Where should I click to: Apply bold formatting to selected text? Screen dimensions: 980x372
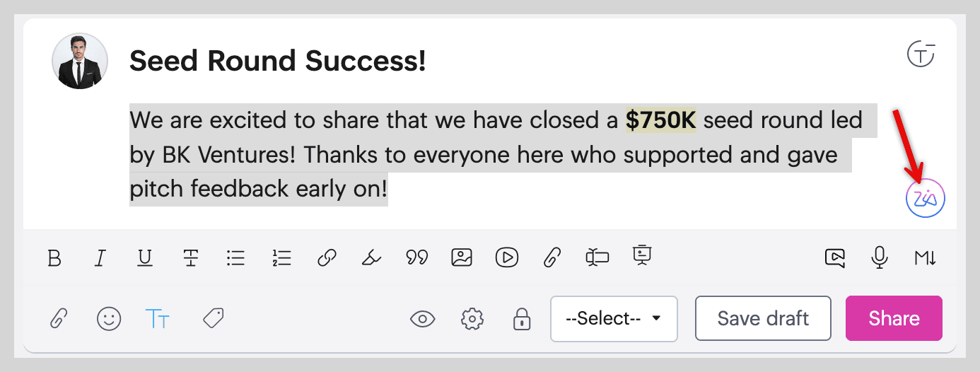coord(54,258)
